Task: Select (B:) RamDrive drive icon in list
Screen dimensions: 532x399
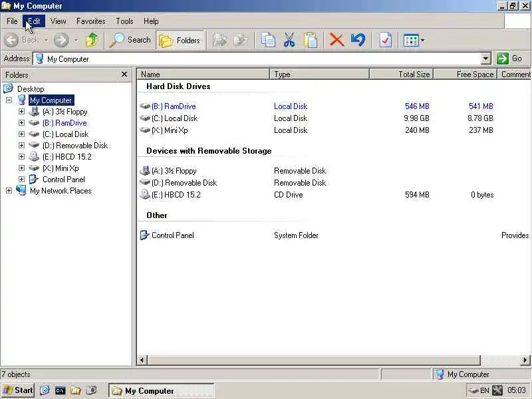Action: 145,106
